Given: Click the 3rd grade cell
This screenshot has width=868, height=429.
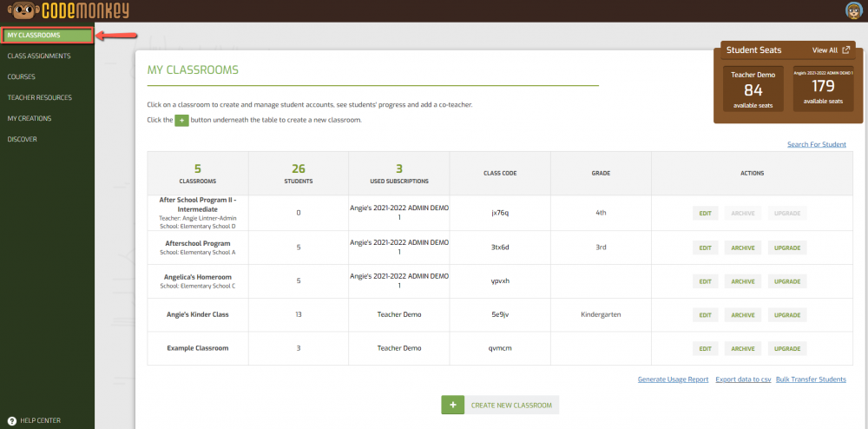Looking at the screenshot, I should pos(601,247).
